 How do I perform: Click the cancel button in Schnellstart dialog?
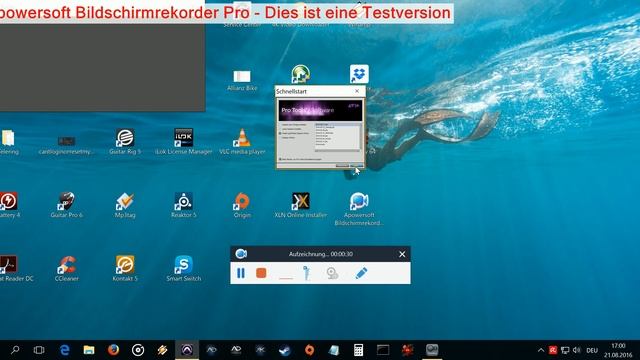pyautogui.click(x=342, y=166)
